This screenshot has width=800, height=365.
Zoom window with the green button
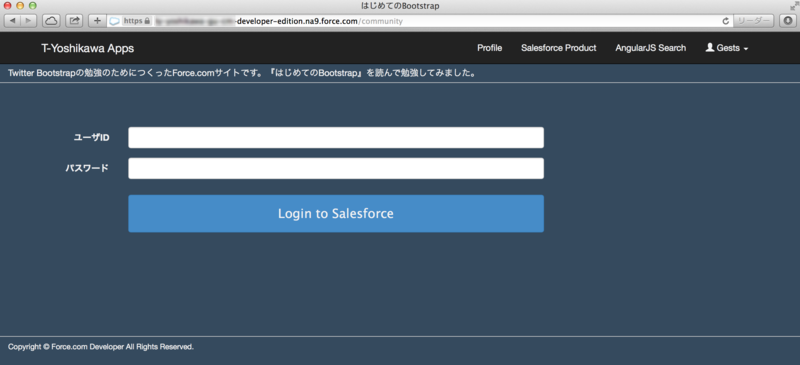(x=33, y=6)
